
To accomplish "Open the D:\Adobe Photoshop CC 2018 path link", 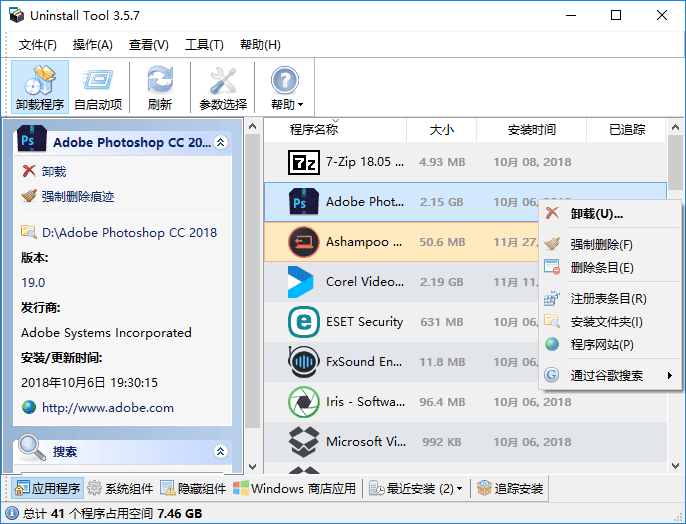I will point(130,232).
